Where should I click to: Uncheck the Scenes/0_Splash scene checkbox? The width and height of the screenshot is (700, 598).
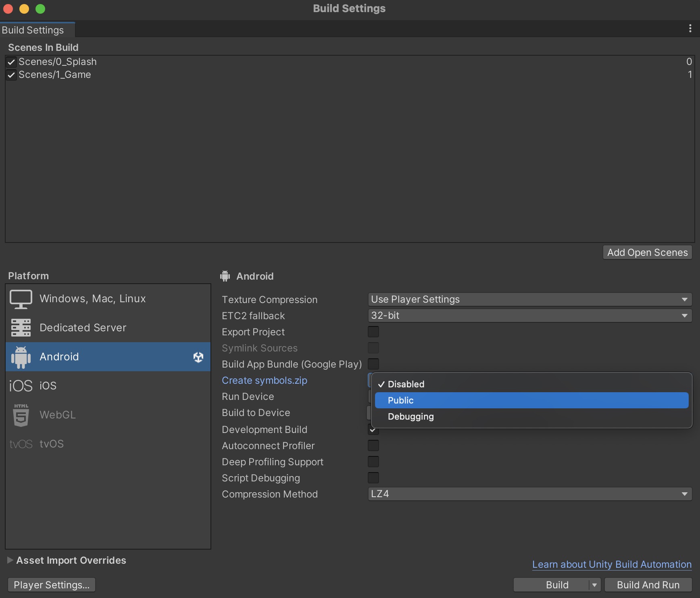pos(11,62)
